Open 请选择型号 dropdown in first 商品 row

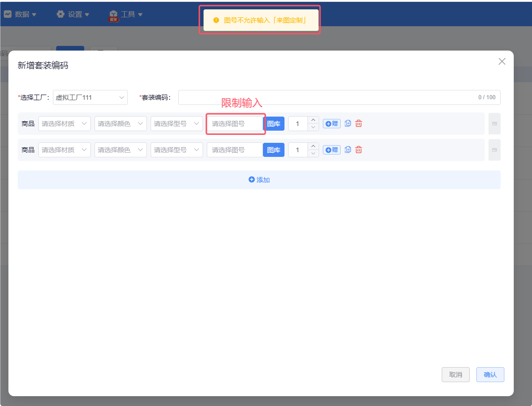point(177,124)
